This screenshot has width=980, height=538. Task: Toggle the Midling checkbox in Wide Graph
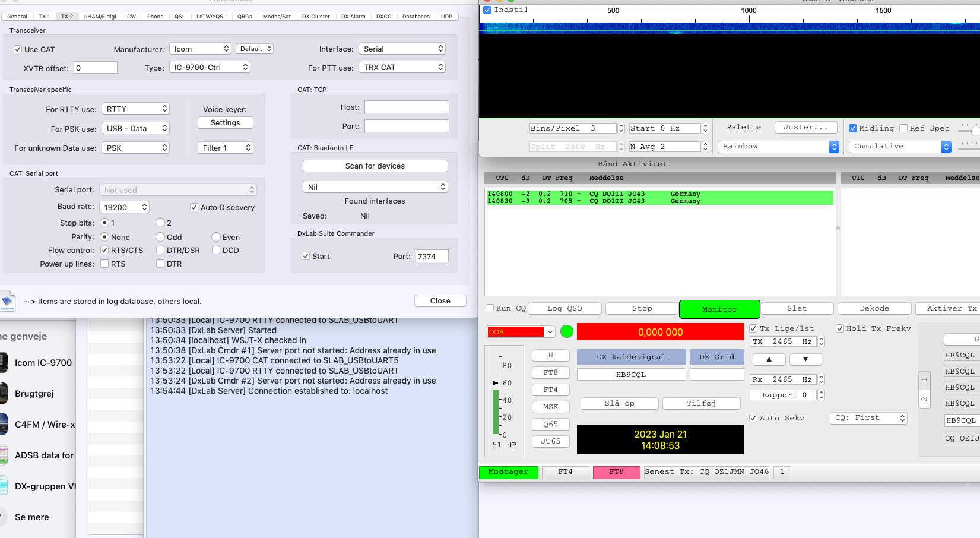(853, 128)
